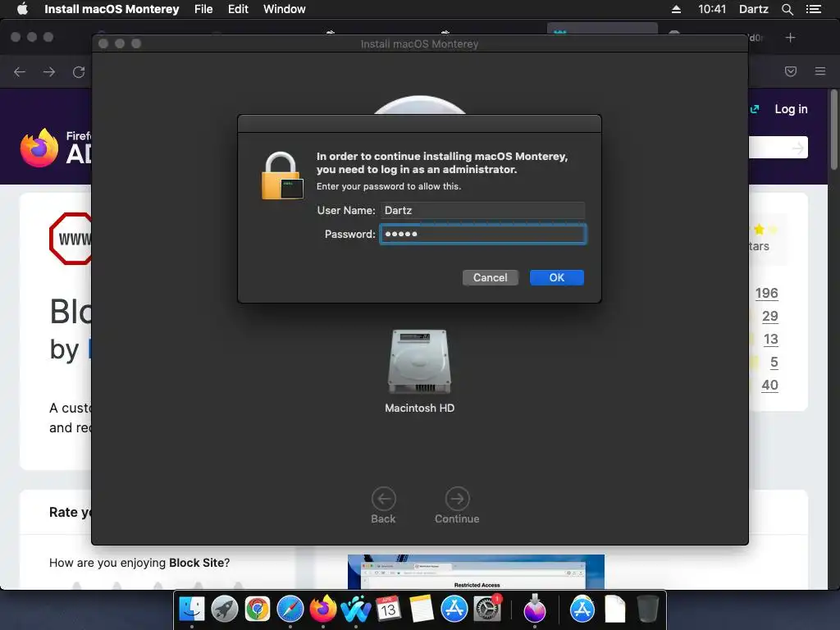Focus the User Name field
This screenshot has width=840, height=630.
click(482, 210)
